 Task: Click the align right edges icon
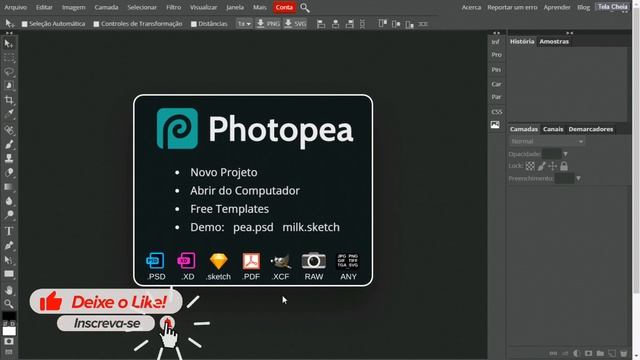349,24
